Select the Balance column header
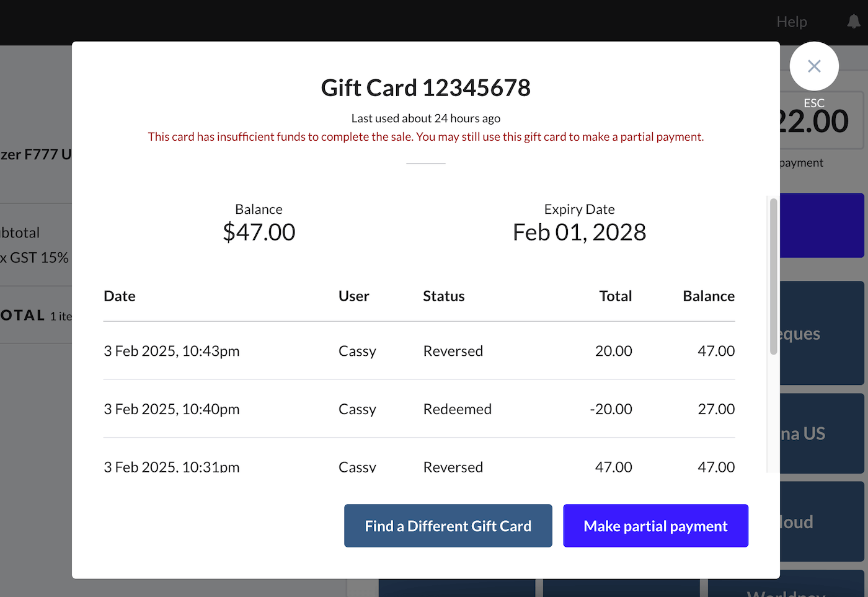The image size is (868, 597). (709, 296)
